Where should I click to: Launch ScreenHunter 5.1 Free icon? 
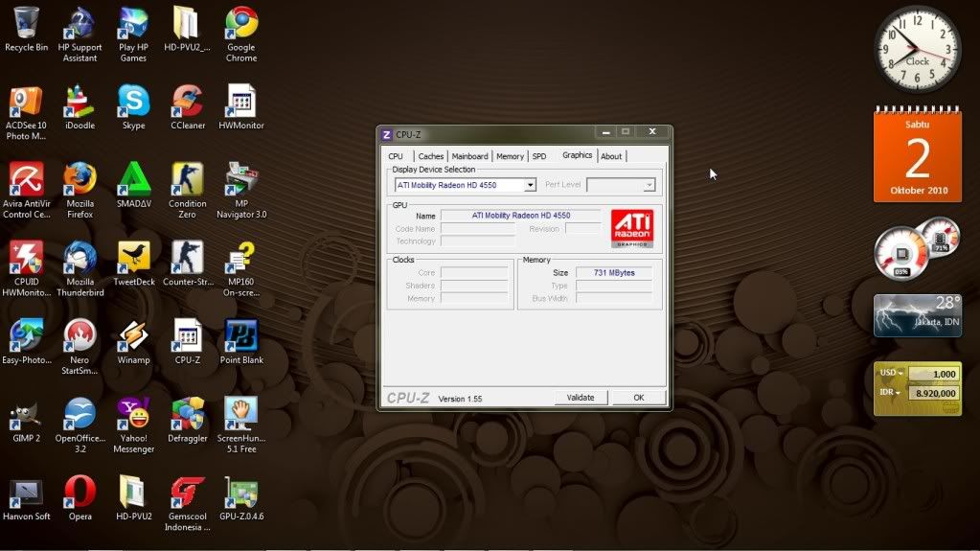coord(241,425)
